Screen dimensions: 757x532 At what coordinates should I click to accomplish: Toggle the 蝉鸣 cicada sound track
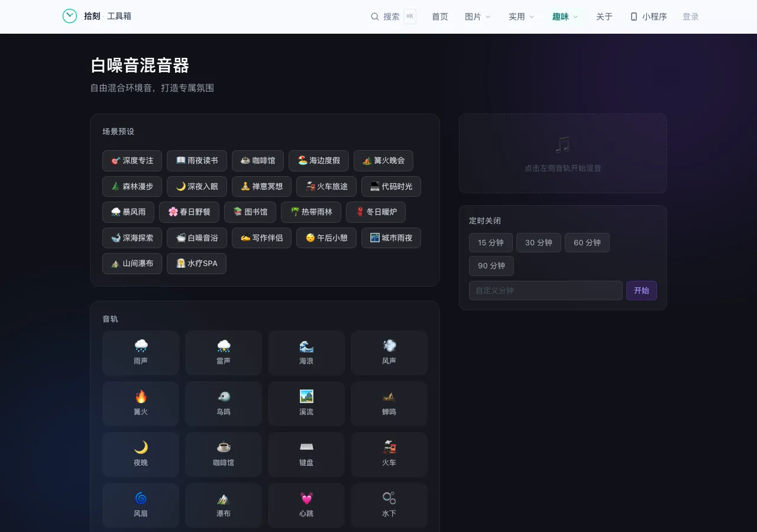tap(389, 404)
